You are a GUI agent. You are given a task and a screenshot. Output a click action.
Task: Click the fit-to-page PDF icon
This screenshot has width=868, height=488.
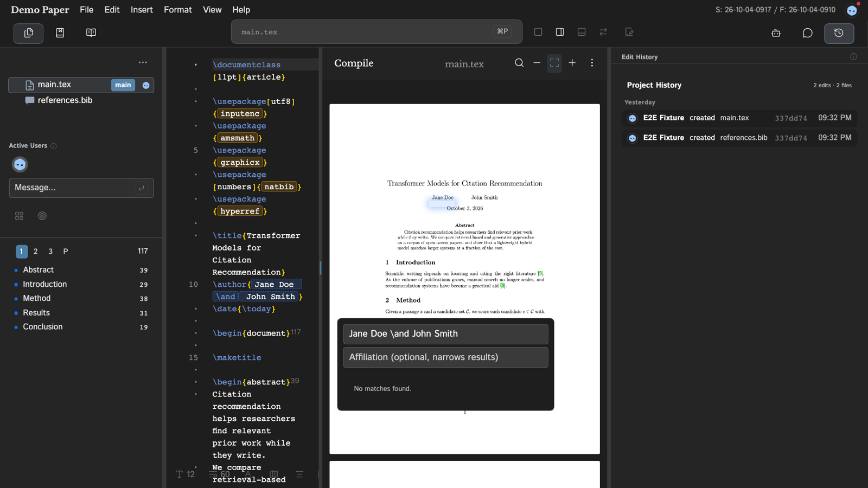point(554,63)
